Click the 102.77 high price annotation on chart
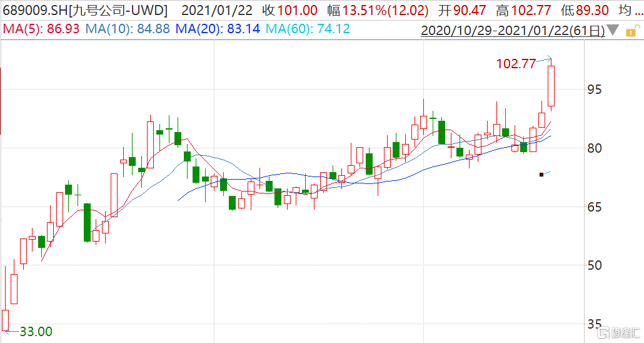The image size is (644, 343). pos(516,64)
